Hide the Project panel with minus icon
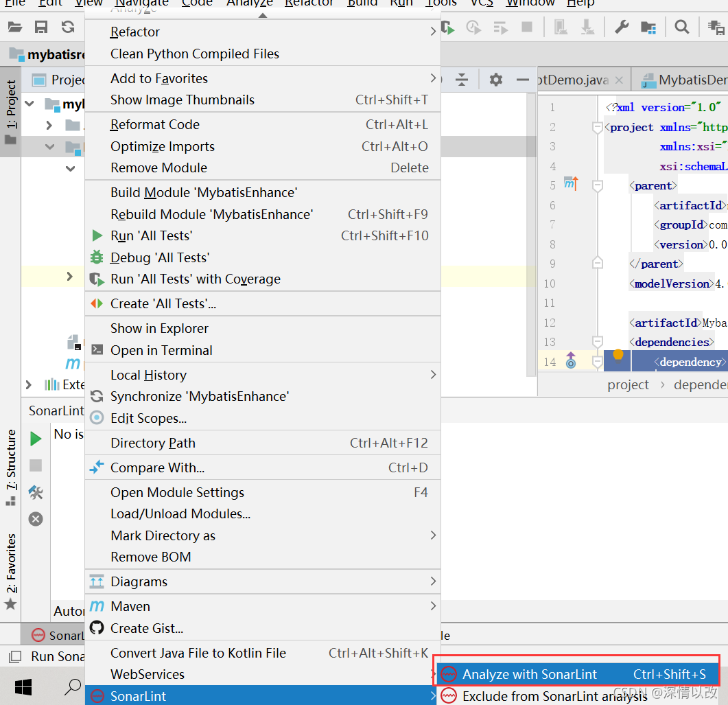This screenshot has width=728, height=705. (522, 80)
